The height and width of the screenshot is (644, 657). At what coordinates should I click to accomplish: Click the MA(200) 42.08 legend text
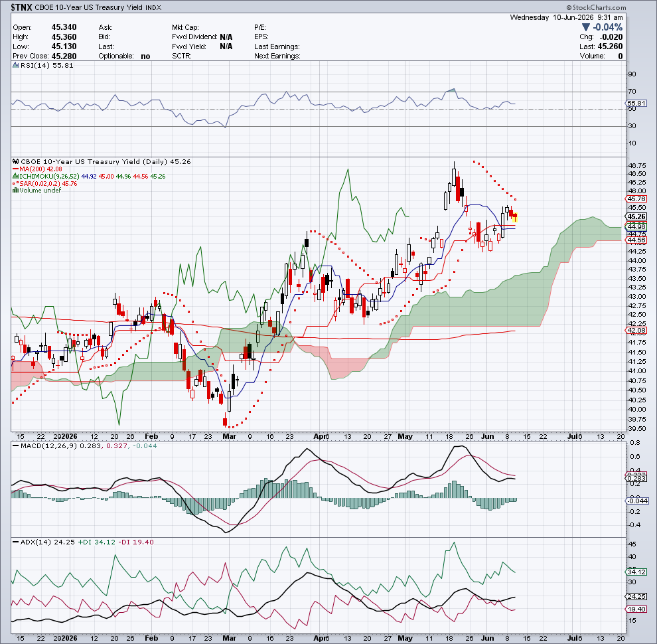click(x=40, y=169)
